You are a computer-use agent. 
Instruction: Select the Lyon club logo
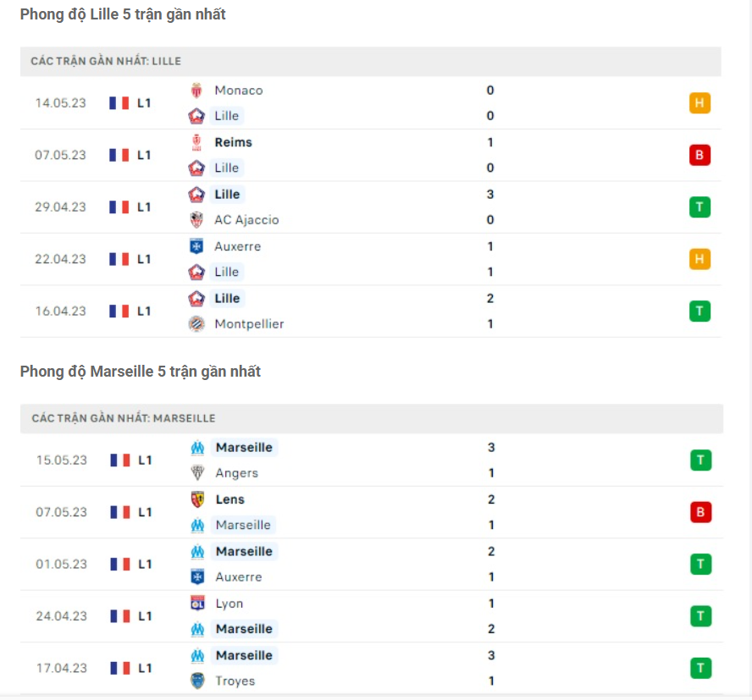click(x=196, y=604)
